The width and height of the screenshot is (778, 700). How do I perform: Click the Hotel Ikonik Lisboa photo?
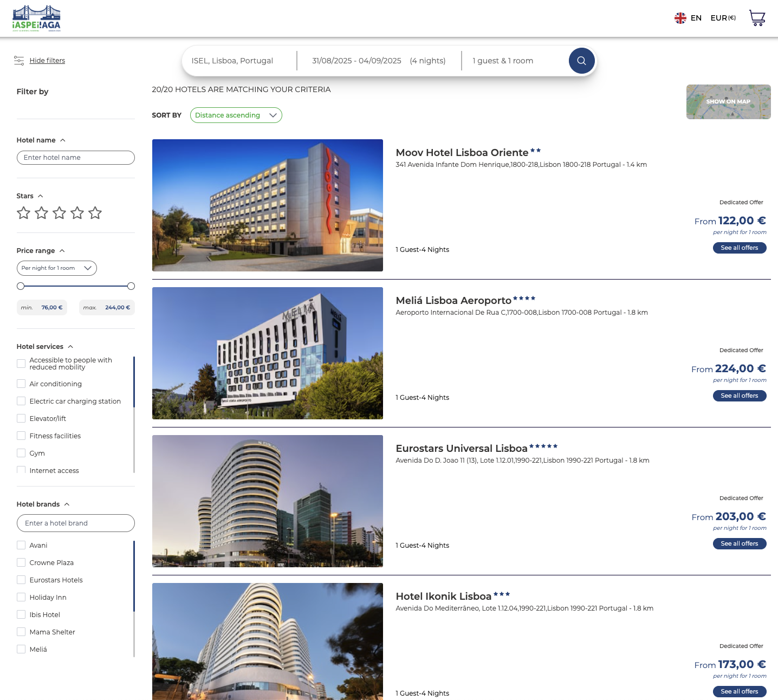[x=268, y=641]
